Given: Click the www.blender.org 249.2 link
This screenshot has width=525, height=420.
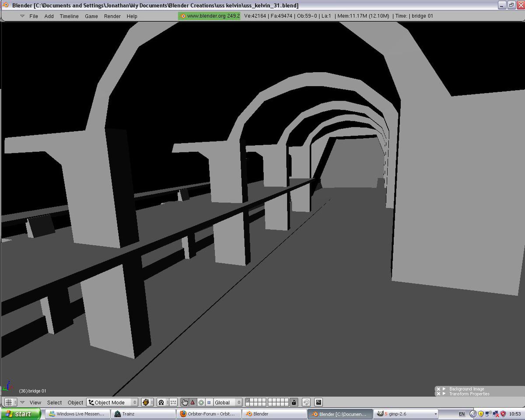Looking at the screenshot, I should pos(209,16).
